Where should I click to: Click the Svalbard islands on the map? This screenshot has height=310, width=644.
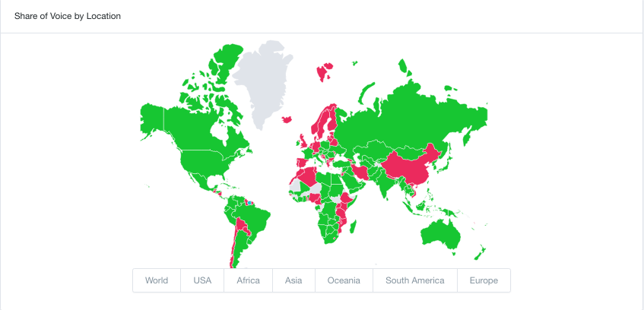(325, 71)
